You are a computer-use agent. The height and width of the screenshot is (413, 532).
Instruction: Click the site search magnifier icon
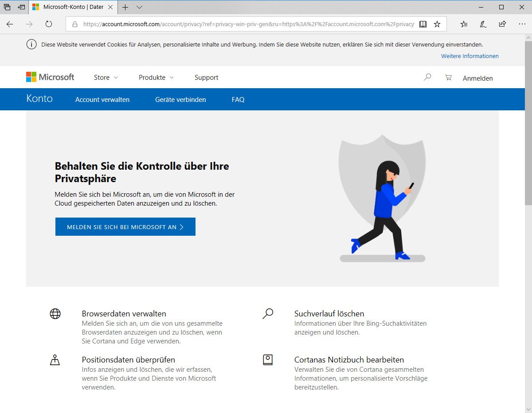point(427,77)
